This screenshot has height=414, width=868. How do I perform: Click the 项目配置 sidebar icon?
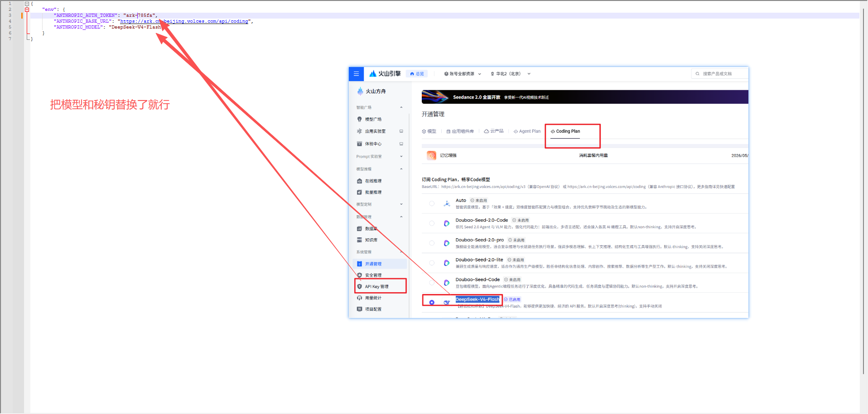coord(359,309)
